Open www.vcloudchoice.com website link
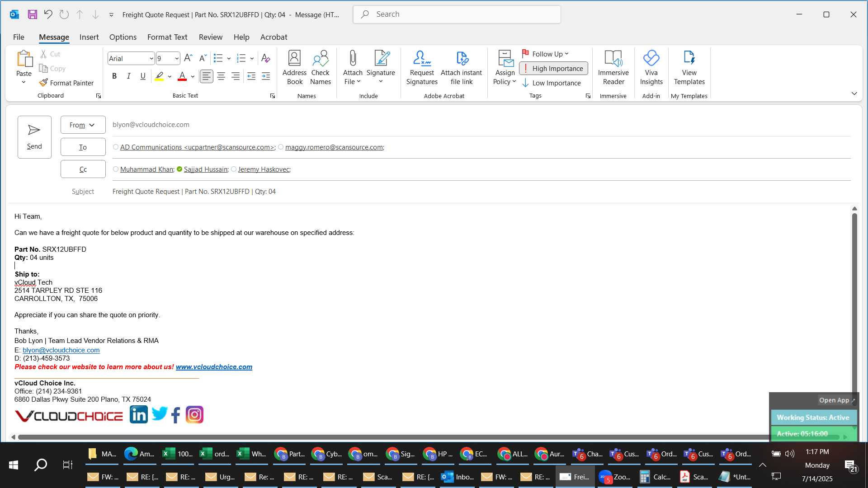Image resolution: width=868 pixels, height=488 pixels. pos(214,367)
